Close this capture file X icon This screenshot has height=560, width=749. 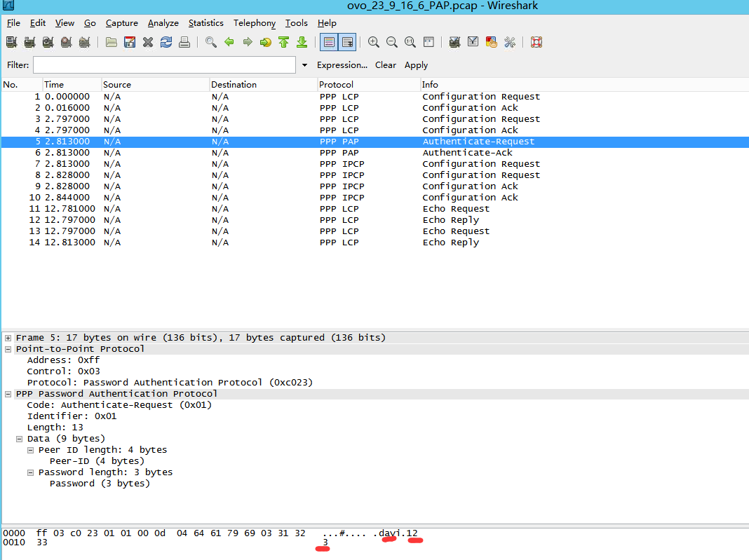click(148, 42)
